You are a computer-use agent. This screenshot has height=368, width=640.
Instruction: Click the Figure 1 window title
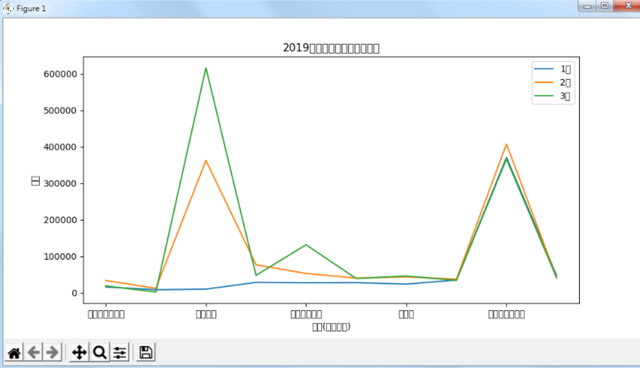(31, 9)
